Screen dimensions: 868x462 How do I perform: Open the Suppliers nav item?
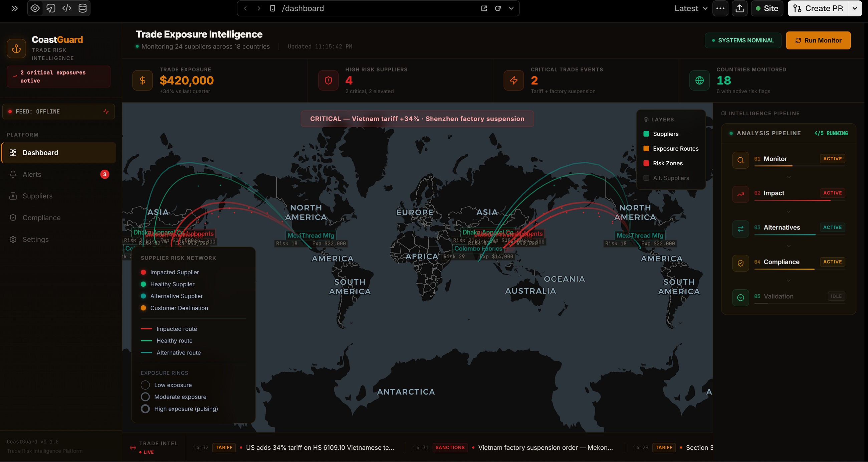(x=59, y=196)
